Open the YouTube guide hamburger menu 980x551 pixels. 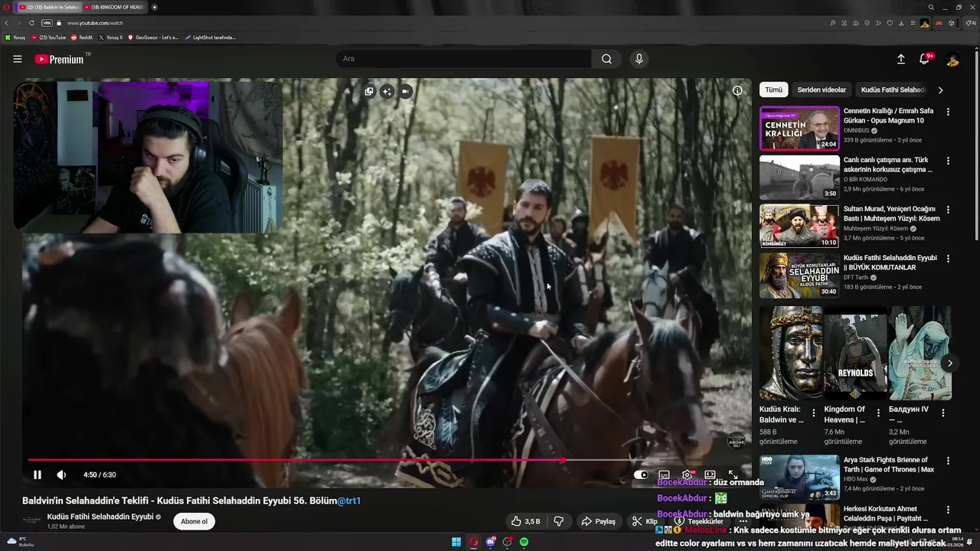18,59
